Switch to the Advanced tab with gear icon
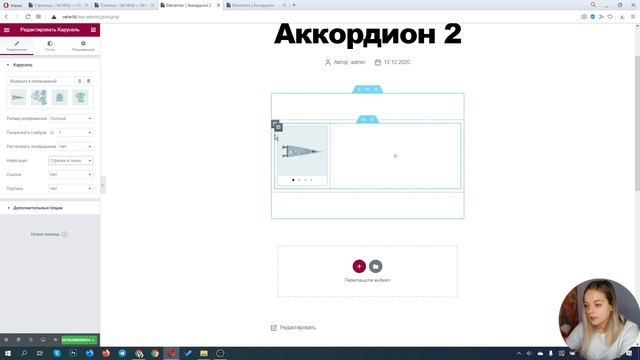640x360 pixels. pos(83,46)
